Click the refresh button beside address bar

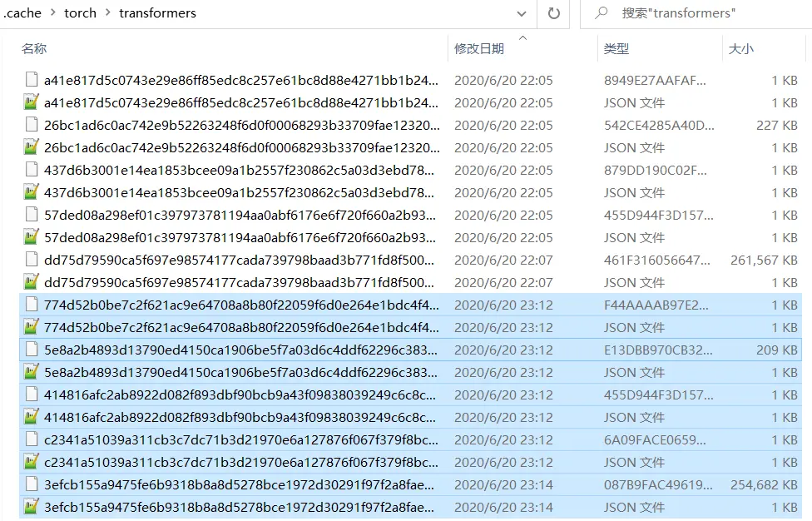pyautogui.click(x=553, y=13)
